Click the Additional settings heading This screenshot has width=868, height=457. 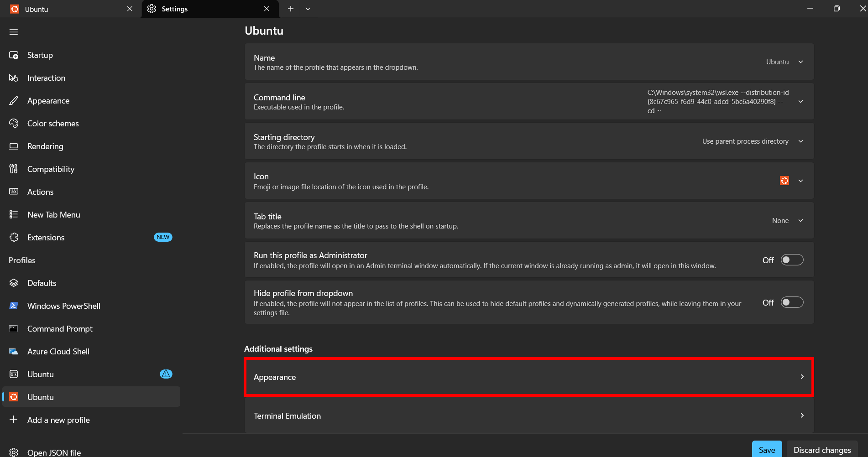[278, 349]
